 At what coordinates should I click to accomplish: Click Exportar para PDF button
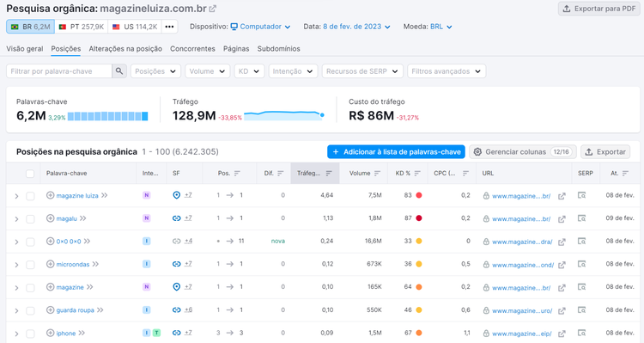(x=598, y=9)
